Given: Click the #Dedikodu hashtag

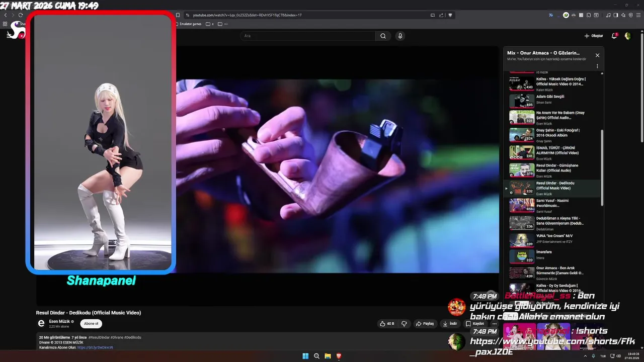Looking at the screenshot, I should (133, 337).
